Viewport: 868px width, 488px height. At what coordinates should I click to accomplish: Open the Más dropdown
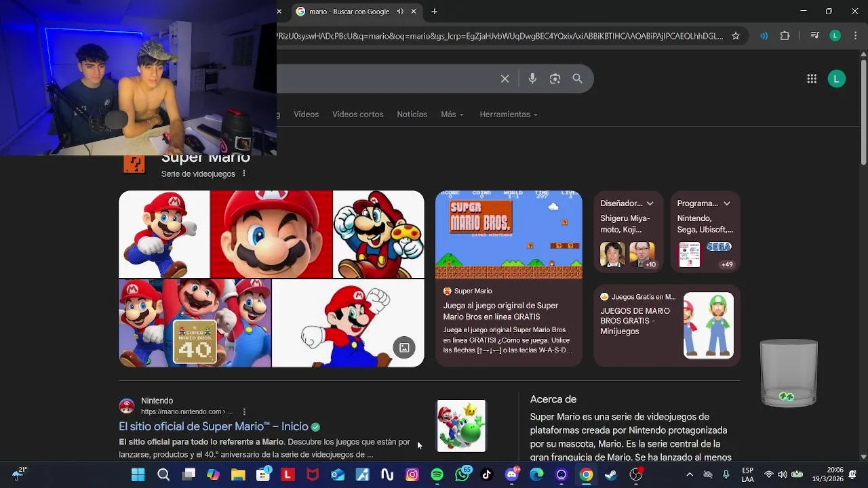coord(452,115)
